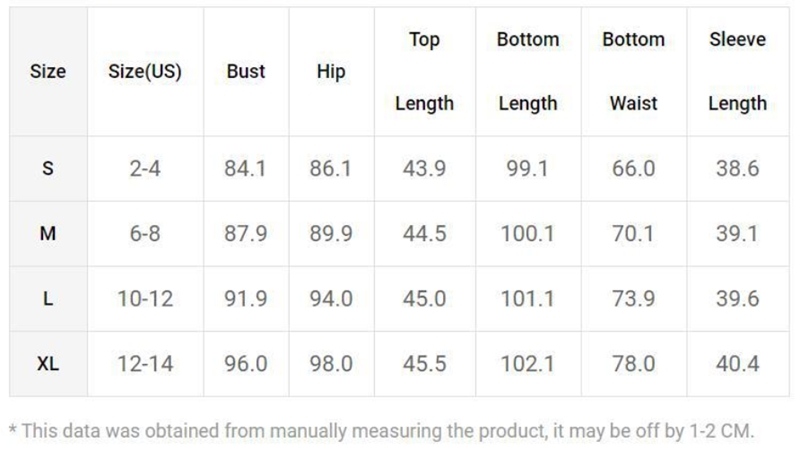800x450 pixels.
Task: Click the 84.1 bust value
Action: pyautogui.click(x=246, y=169)
